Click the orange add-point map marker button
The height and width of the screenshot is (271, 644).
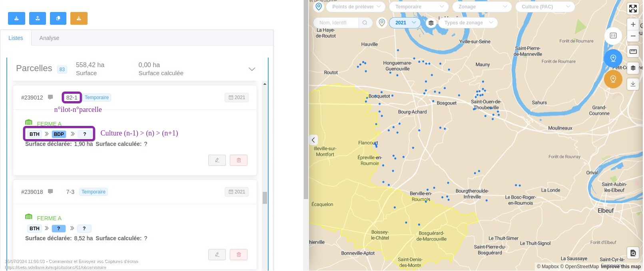(613, 79)
